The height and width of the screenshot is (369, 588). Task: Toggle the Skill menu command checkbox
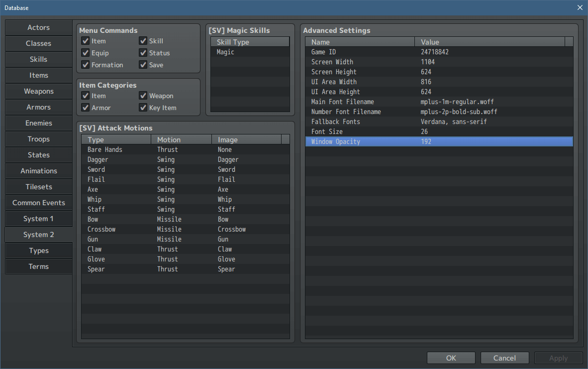click(x=143, y=41)
